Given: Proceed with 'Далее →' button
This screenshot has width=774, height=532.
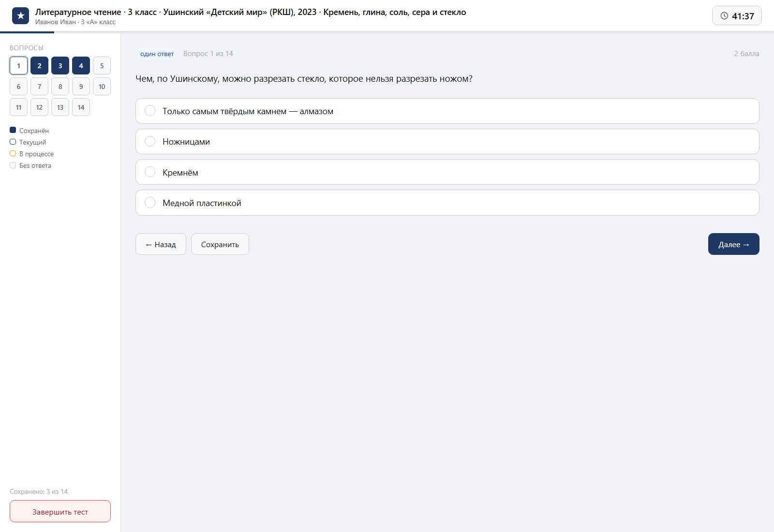Looking at the screenshot, I should click(x=734, y=244).
